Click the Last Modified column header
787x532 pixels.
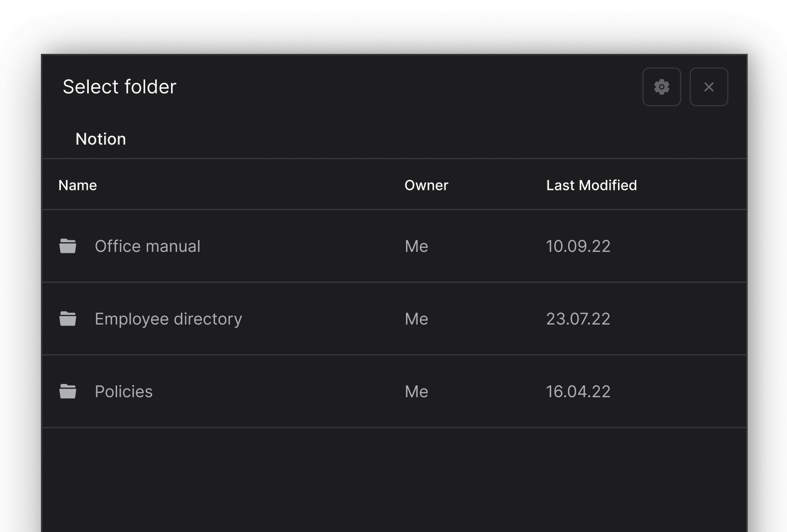pyautogui.click(x=591, y=185)
